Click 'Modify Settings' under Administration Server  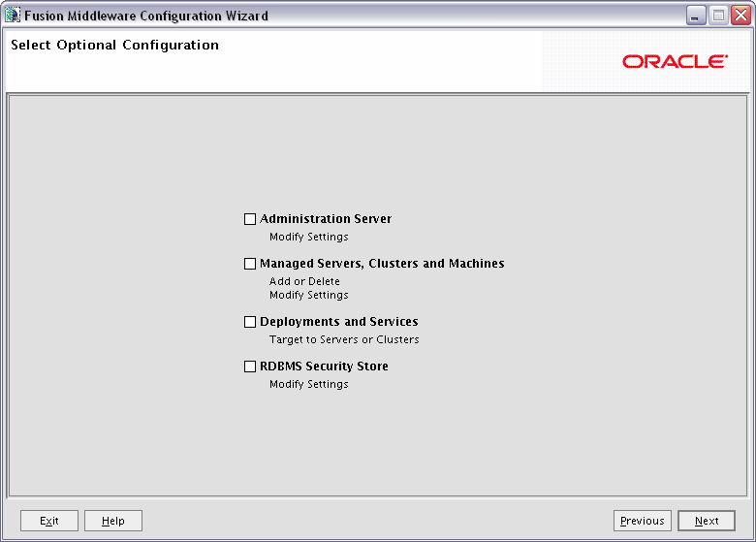[x=309, y=237]
